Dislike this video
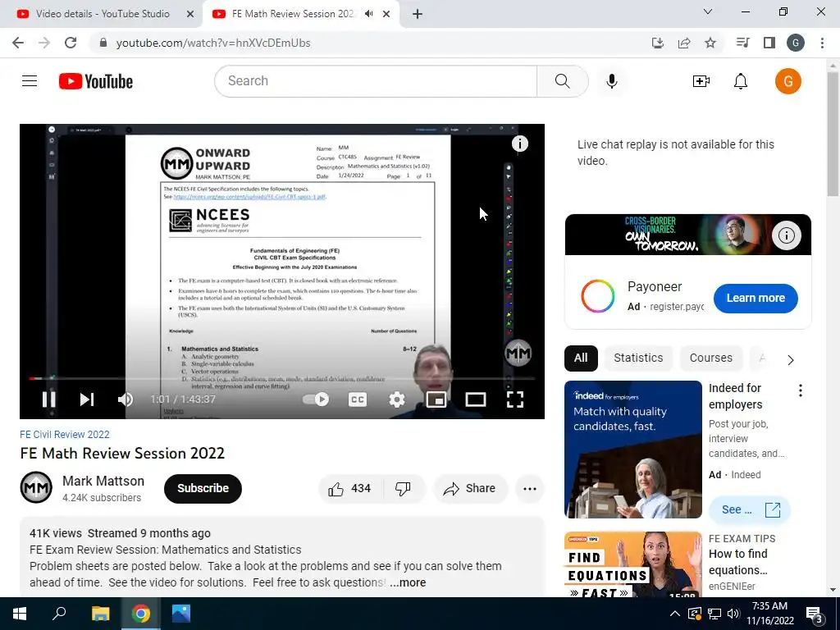840x630 pixels. click(x=403, y=489)
